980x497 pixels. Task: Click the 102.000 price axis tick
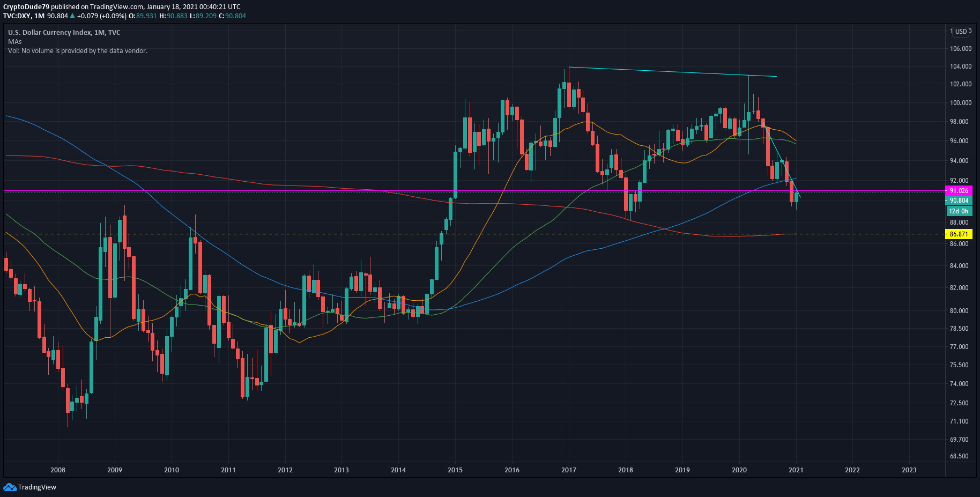coord(961,84)
